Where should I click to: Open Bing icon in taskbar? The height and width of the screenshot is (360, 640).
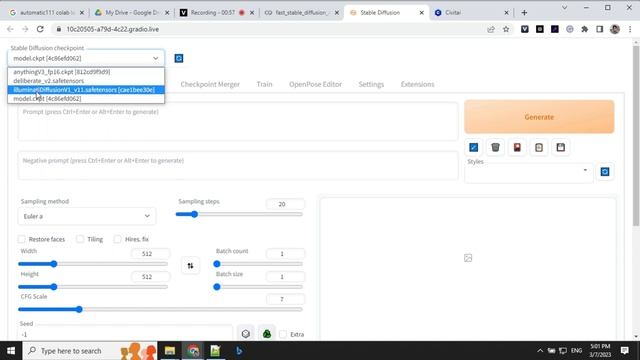pos(239,351)
